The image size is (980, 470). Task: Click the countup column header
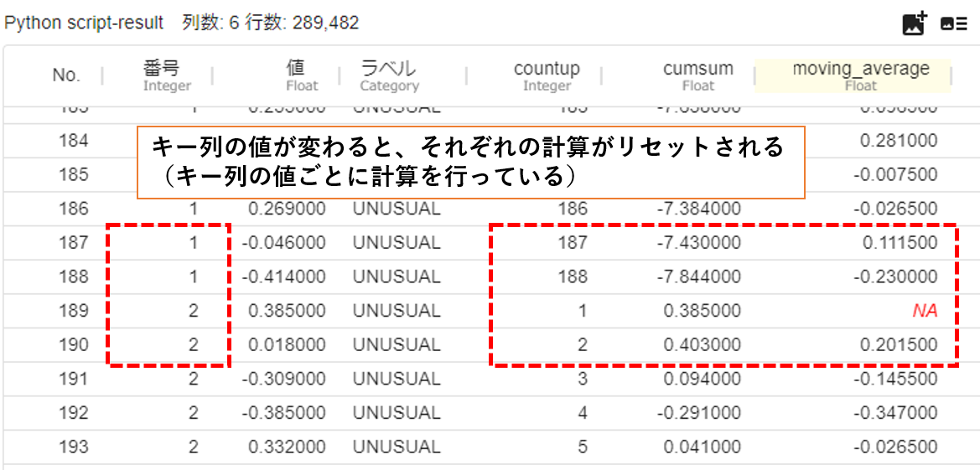[x=547, y=75]
